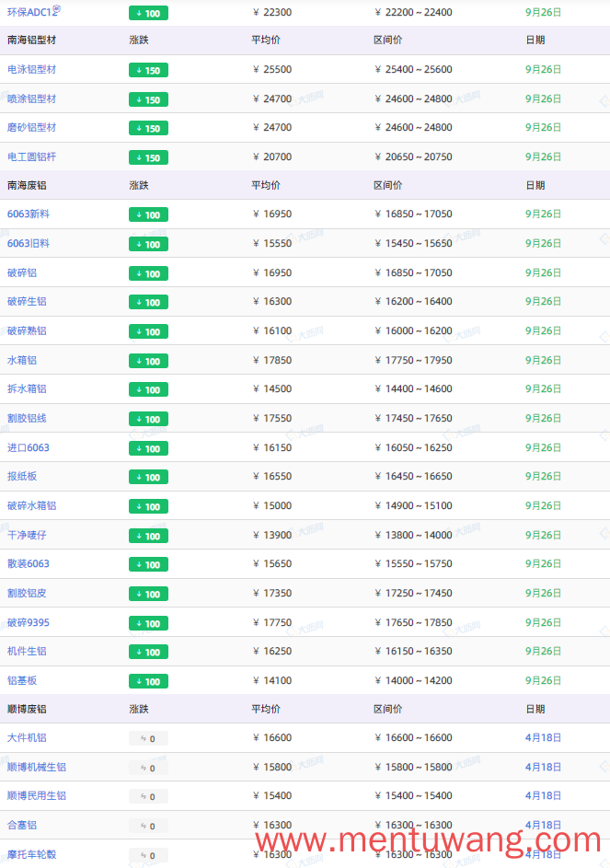Click the 9月26日 date for 机件生铝
The width and height of the screenshot is (610, 868).
point(543,652)
